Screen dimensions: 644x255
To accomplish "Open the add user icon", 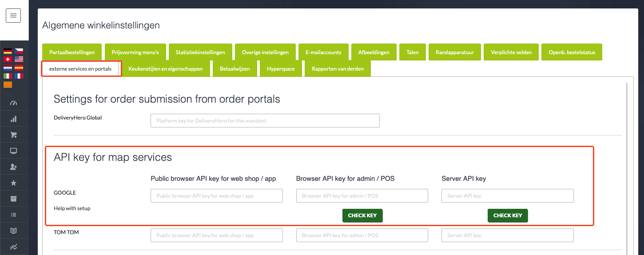I will [13, 167].
